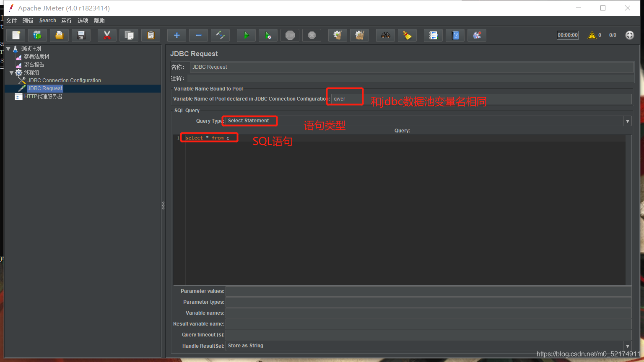Open the 运行 menu
Viewport: 644px width, 362px height.
[66, 21]
